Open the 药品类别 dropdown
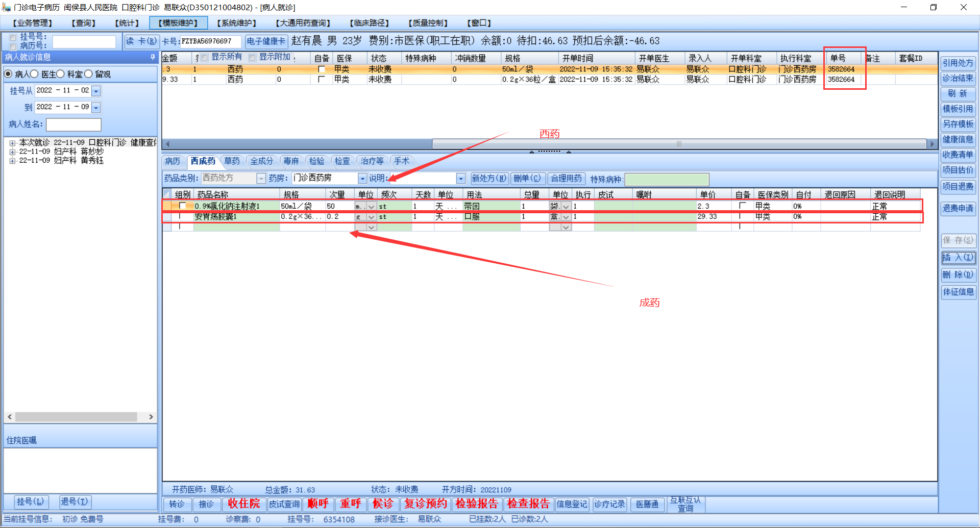980x528 pixels. click(261, 178)
